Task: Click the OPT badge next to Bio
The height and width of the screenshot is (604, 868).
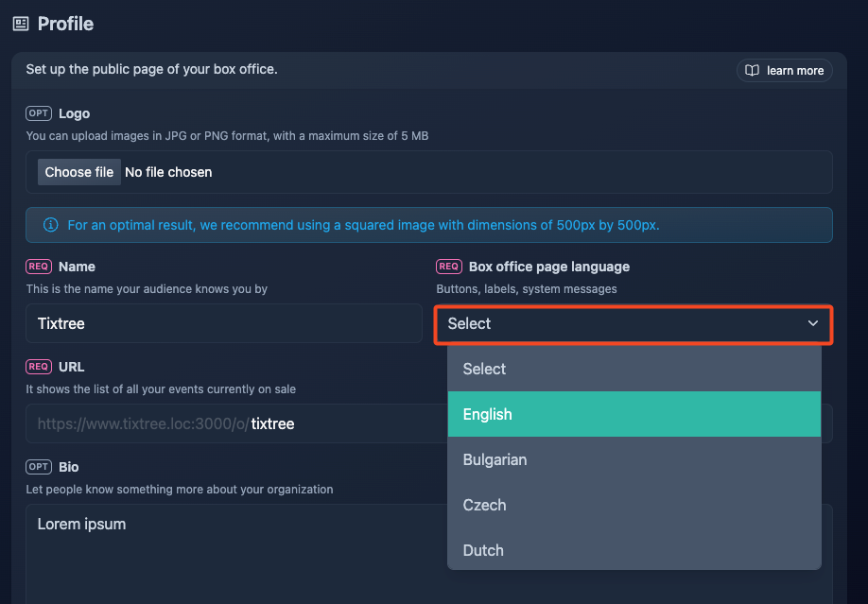Action: (x=39, y=467)
